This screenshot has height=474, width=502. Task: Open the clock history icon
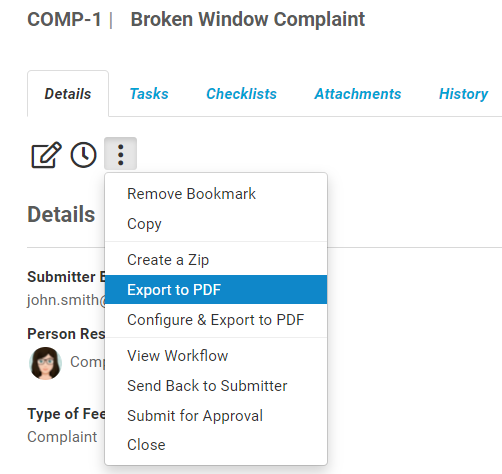click(x=83, y=155)
